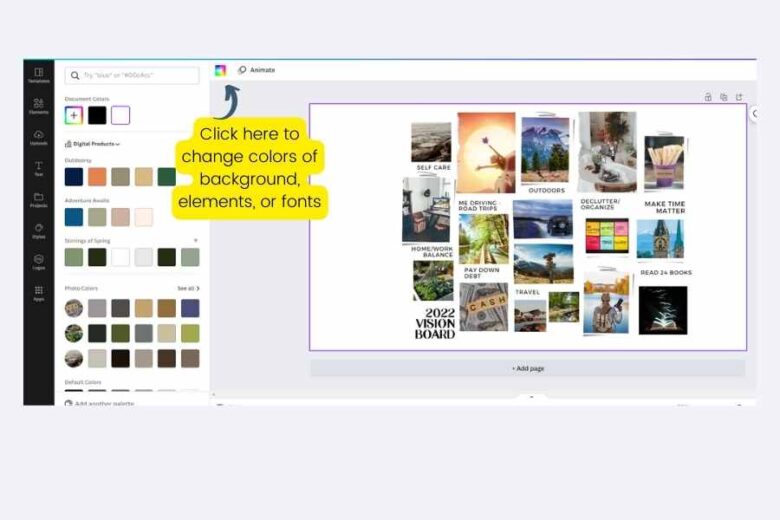
Task: Open the Styles panel
Action: [x=38, y=230]
